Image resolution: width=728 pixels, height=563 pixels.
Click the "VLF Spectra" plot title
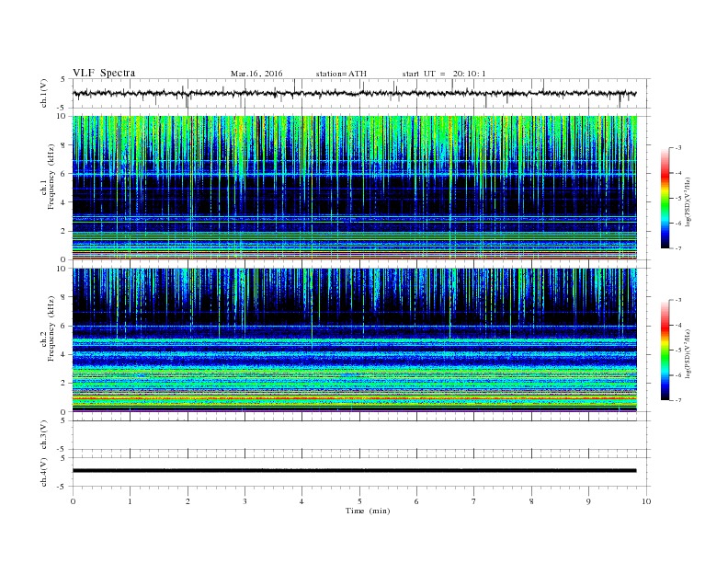[x=104, y=73]
